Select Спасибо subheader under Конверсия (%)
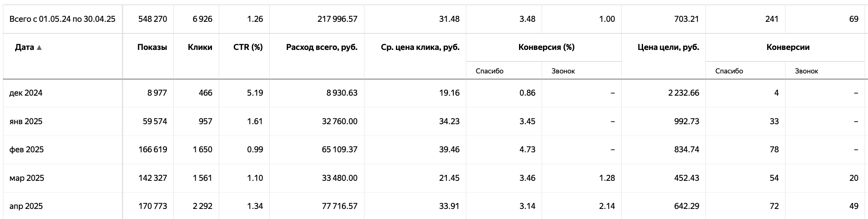This screenshot has height=219, width=868. [490, 71]
